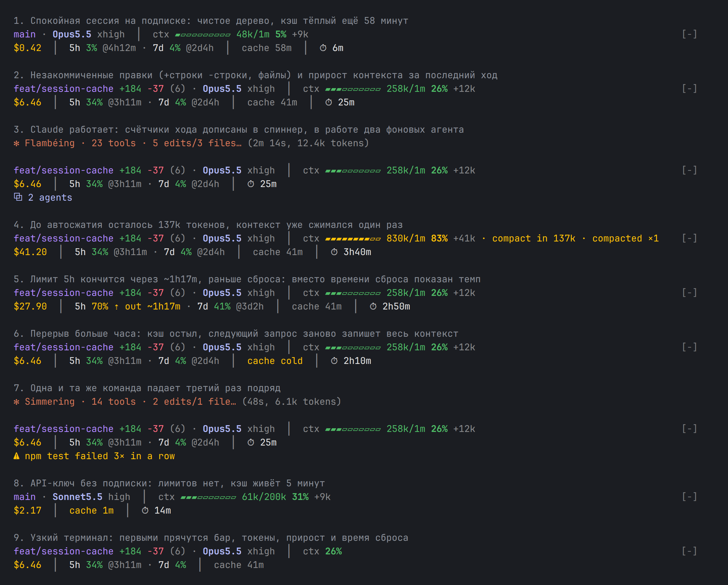Collapse statusline with the [-] in example 2
The width and height of the screenshot is (728, 585).
pos(689,89)
